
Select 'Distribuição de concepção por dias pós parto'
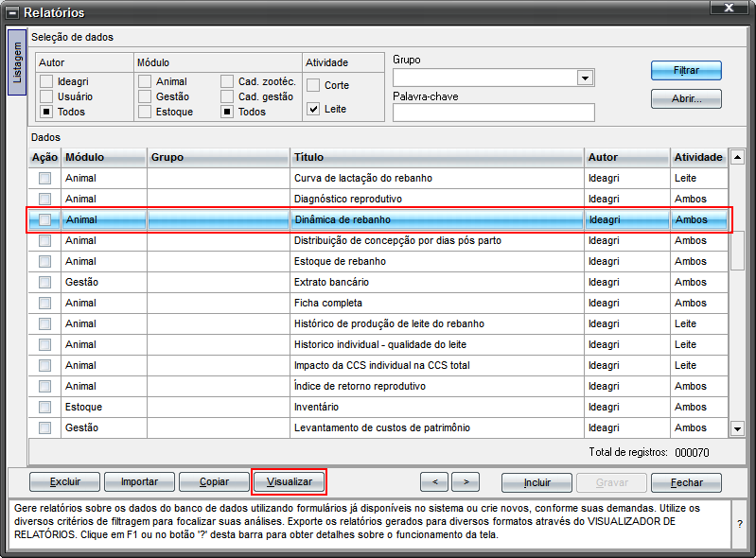pos(397,240)
